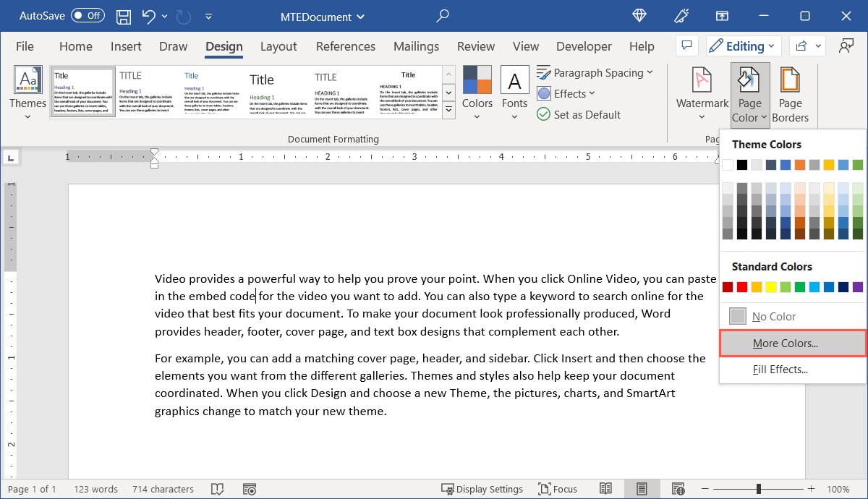Toggle the AutoSave switch
The height and width of the screenshot is (499, 868).
click(88, 16)
